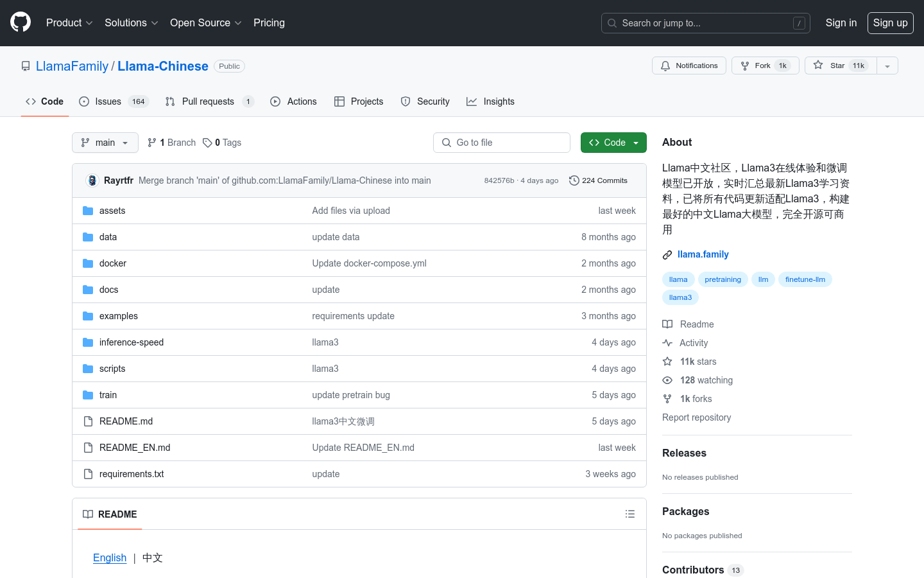Click the finetune-llm topic tag
The image size is (924, 578).
coord(805,279)
